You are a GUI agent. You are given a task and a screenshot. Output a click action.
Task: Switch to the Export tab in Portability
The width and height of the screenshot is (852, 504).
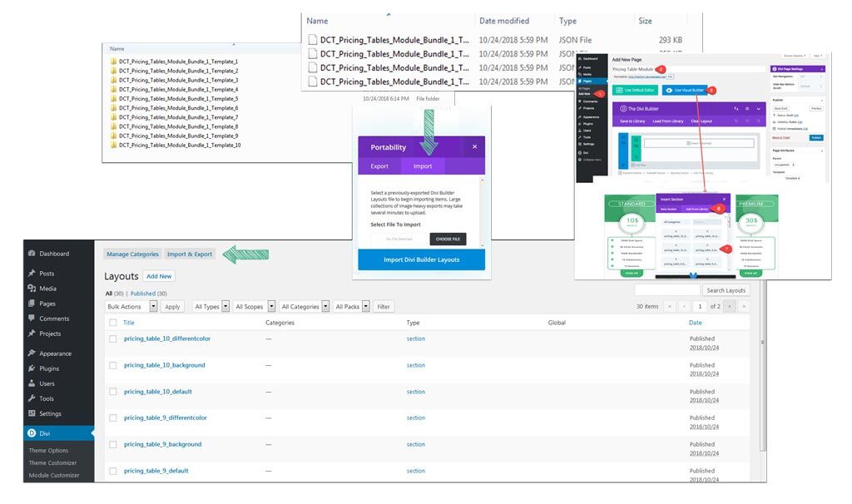point(379,166)
